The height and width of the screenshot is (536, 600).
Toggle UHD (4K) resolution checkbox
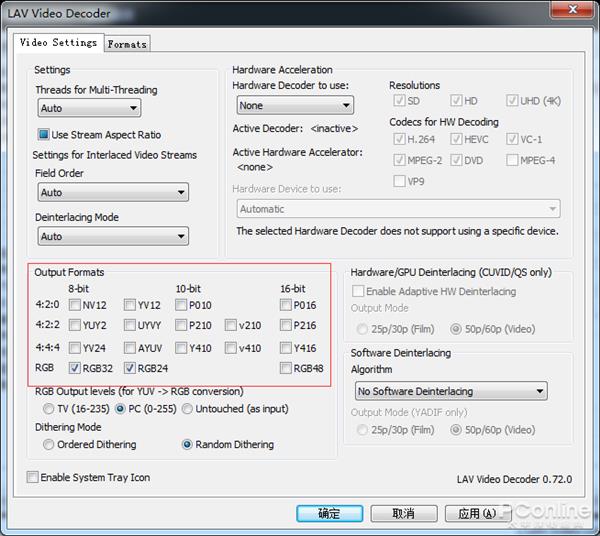[512, 101]
